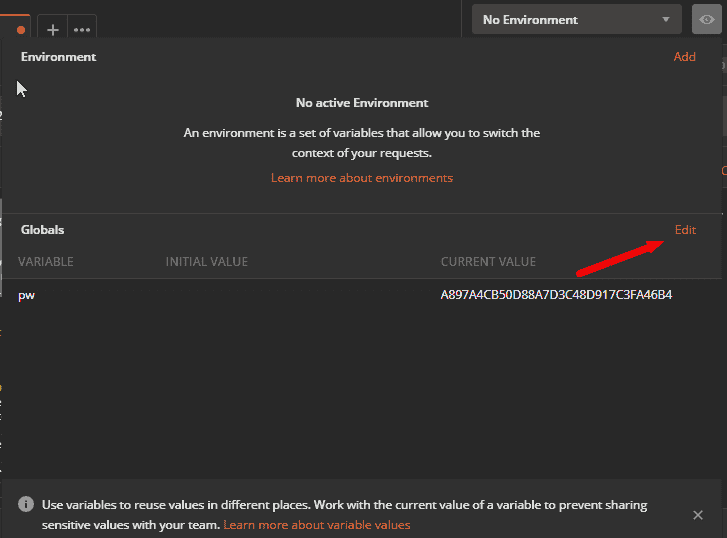
Task: Dismiss the variables info banner
Action: coord(698,515)
